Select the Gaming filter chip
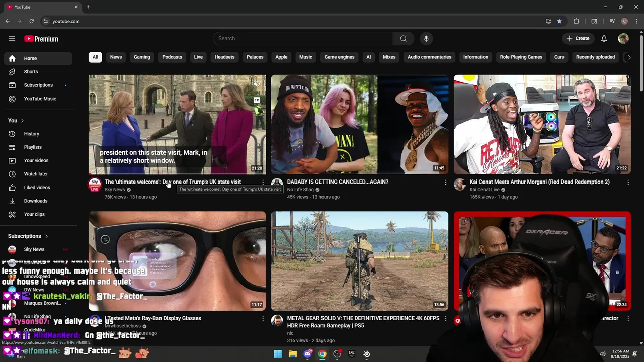 point(142,57)
